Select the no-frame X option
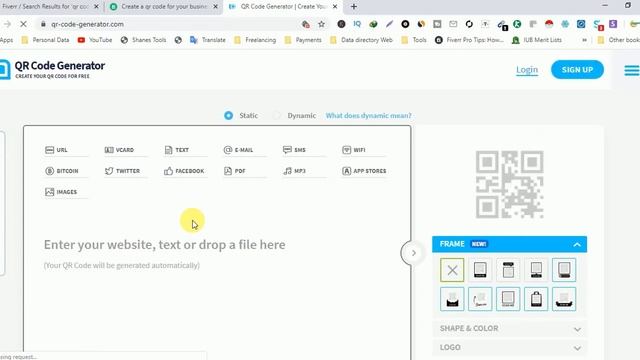 (452, 270)
